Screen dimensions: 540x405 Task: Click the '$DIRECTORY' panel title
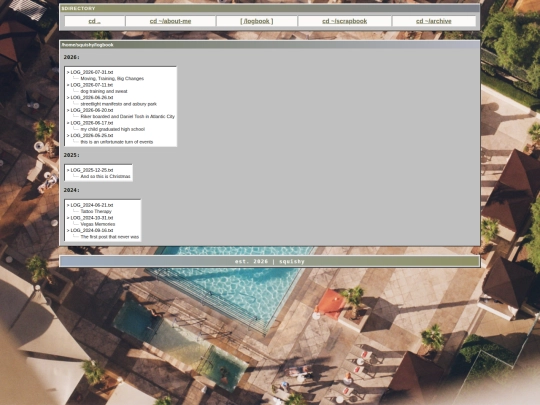click(x=78, y=9)
